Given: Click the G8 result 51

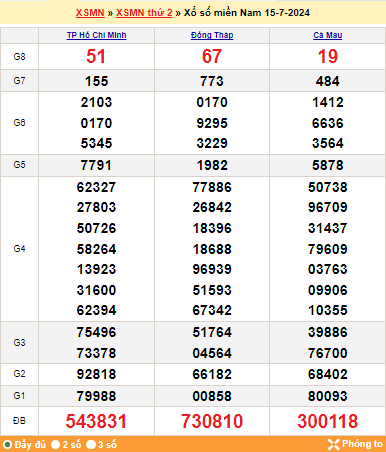Looking at the screenshot, I should coord(96,56).
